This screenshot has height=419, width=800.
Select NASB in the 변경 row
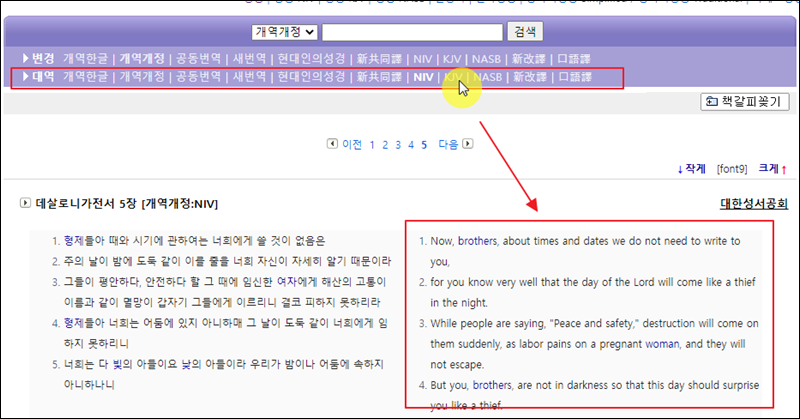pos(486,59)
